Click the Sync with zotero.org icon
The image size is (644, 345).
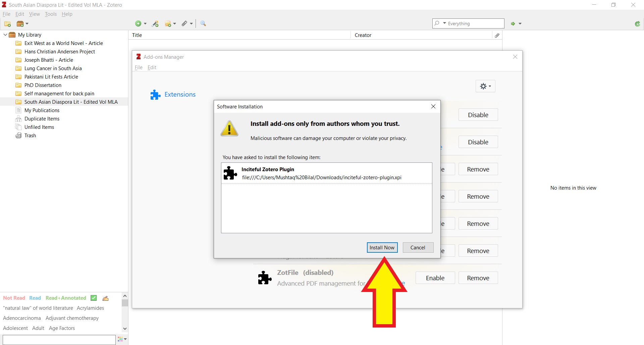pyautogui.click(x=637, y=24)
